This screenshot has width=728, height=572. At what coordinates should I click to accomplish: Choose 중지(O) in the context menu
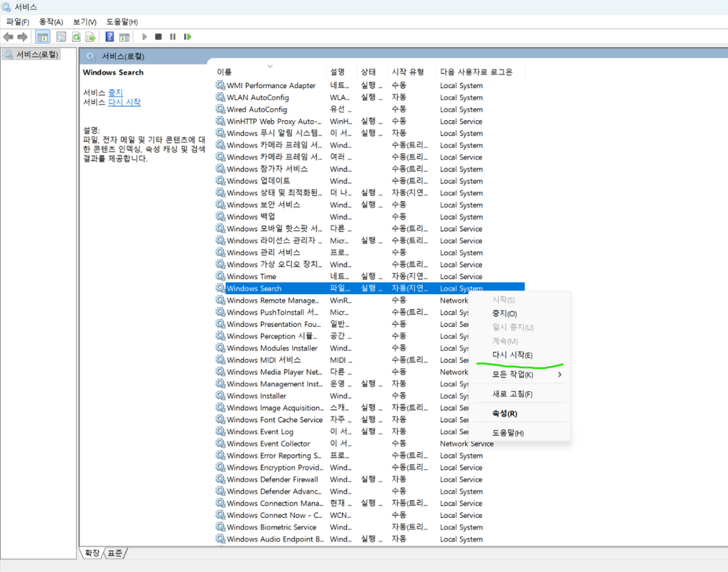coord(520,313)
